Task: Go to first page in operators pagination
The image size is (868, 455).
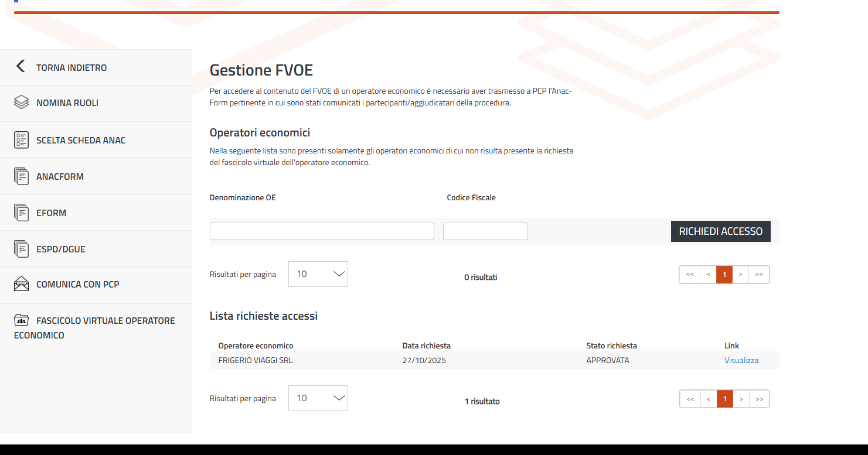Action: tap(690, 275)
